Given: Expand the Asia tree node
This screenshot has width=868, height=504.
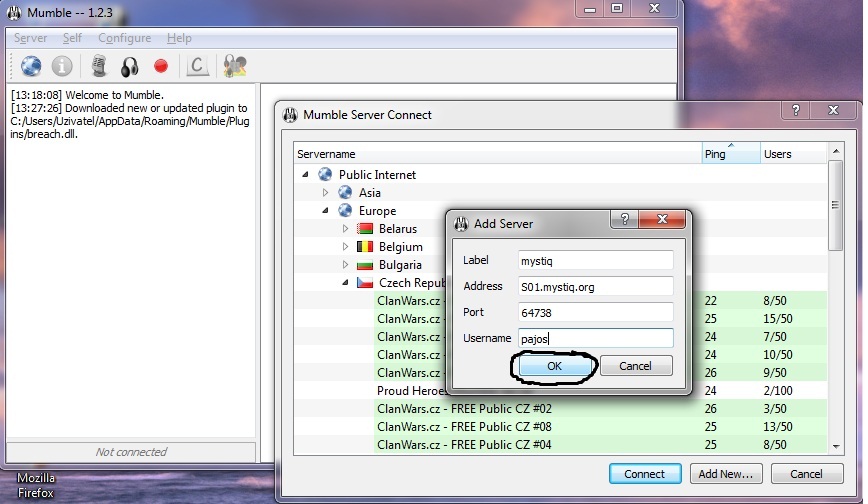Looking at the screenshot, I should (x=325, y=193).
